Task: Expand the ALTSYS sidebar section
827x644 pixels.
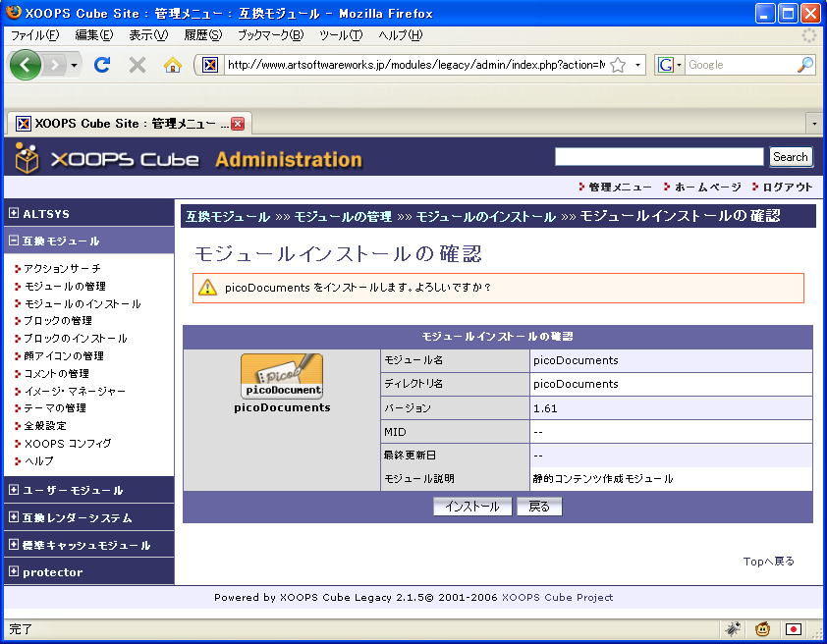Action: (x=14, y=213)
